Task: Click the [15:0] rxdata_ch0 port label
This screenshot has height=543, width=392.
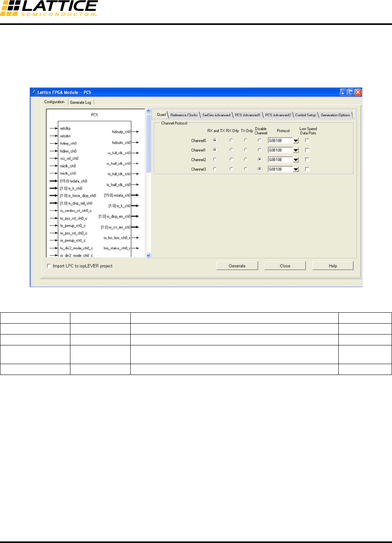Action: [117, 195]
